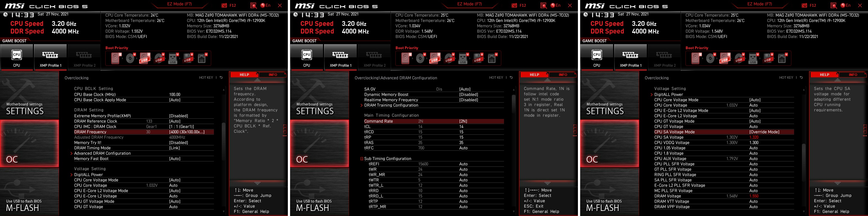The width and height of the screenshot is (868, 216).
Task: Open the Memory Try It! [Disabled] option
Action: click(144, 143)
